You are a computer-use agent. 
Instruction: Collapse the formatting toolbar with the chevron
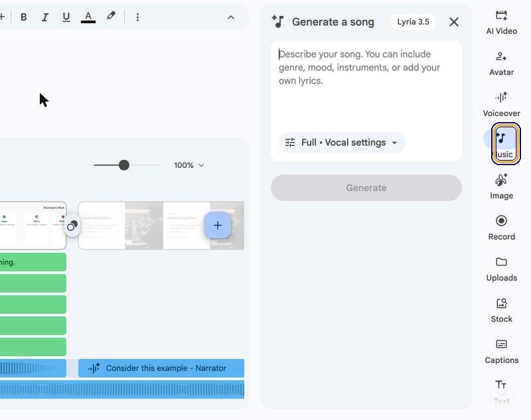coord(231,17)
